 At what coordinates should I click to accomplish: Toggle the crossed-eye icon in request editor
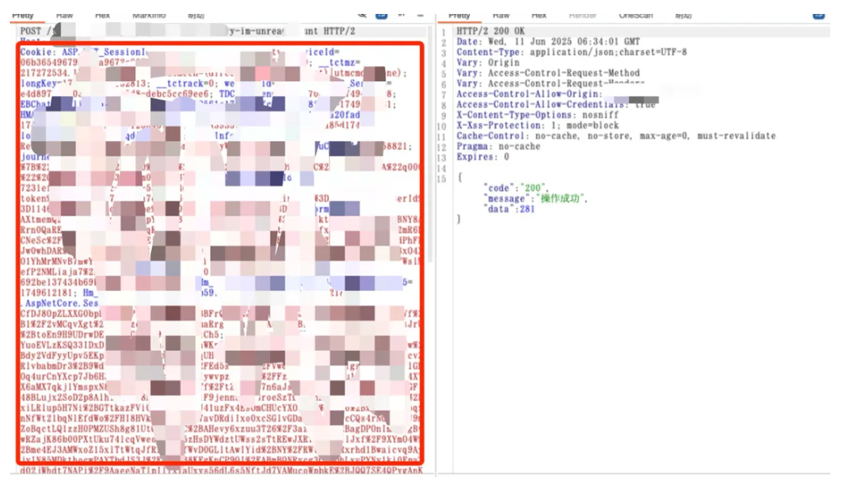tap(363, 15)
